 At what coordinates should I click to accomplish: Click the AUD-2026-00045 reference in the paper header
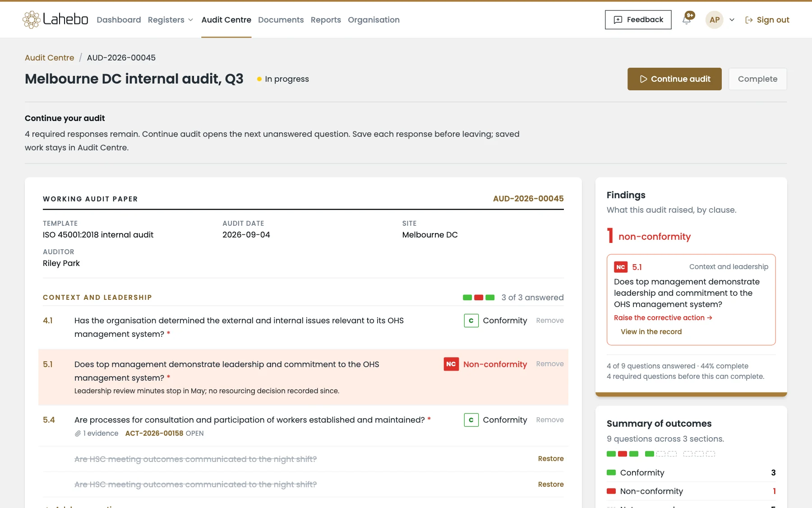point(528,199)
